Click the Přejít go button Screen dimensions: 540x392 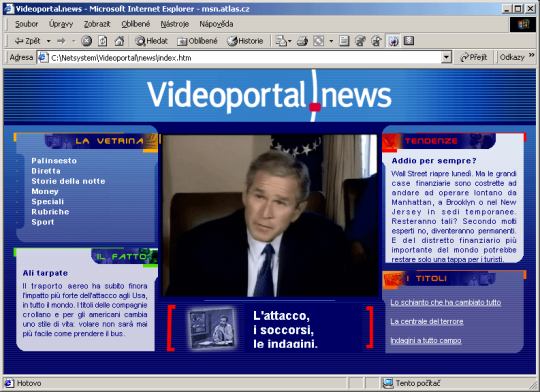point(474,58)
